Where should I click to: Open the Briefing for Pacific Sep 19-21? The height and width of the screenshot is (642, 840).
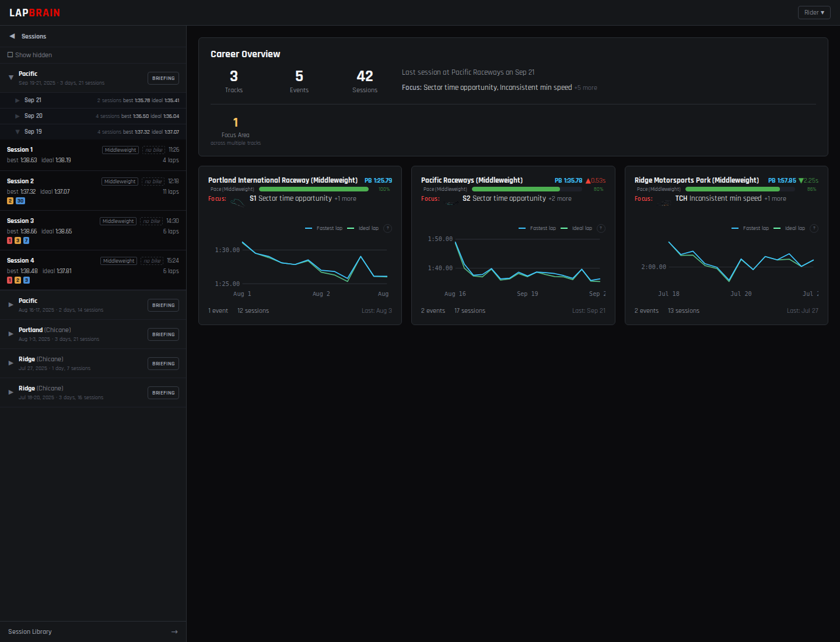[163, 78]
